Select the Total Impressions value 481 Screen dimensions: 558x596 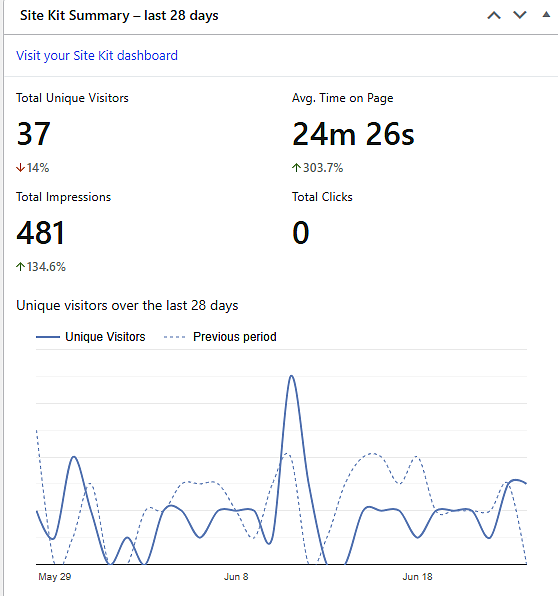pyautogui.click(x=41, y=233)
